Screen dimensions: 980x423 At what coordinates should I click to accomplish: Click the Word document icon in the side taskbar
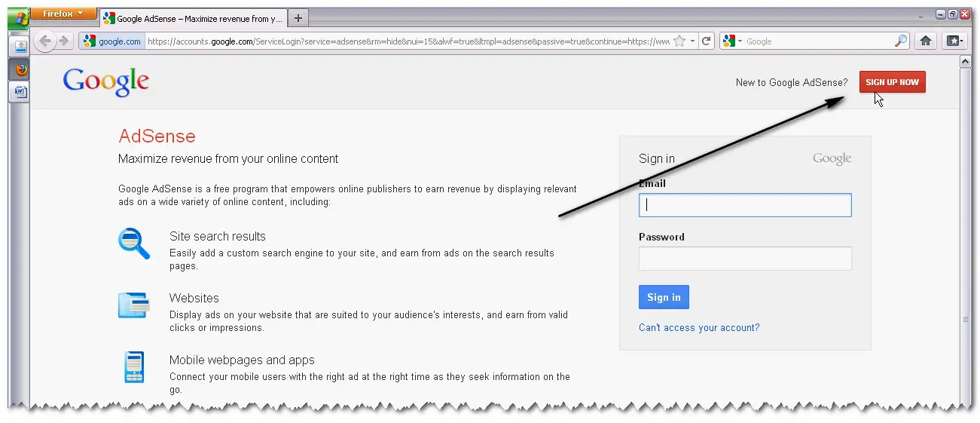coord(20,92)
